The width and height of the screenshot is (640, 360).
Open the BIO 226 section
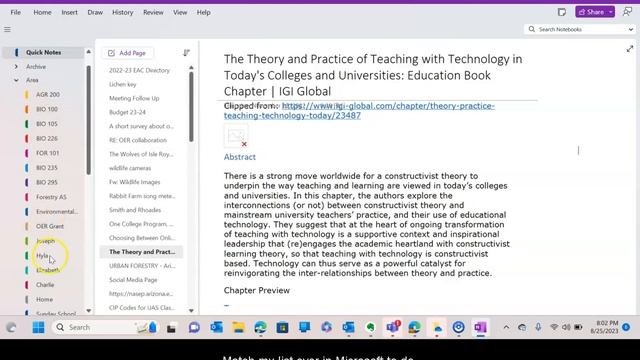point(47,138)
